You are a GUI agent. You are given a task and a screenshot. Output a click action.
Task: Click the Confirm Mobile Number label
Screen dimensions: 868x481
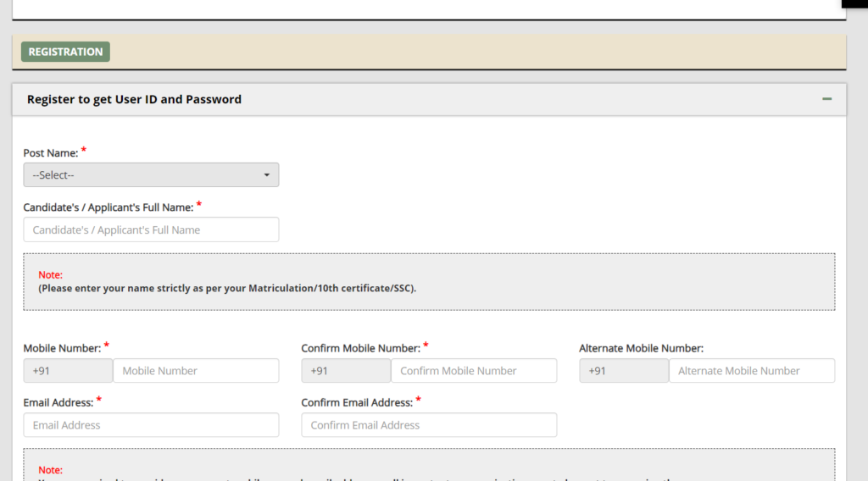(360, 348)
